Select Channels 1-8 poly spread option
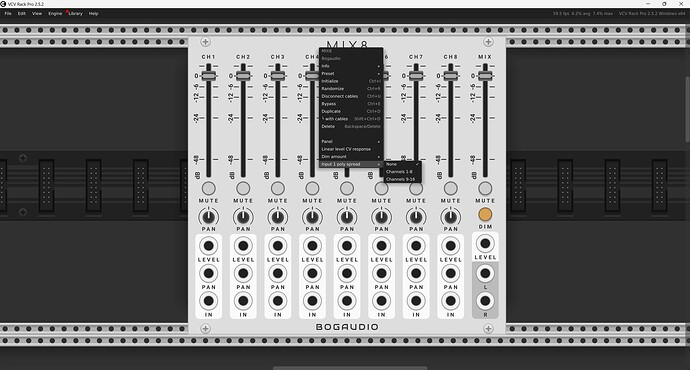This screenshot has height=370, width=690. click(403, 172)
